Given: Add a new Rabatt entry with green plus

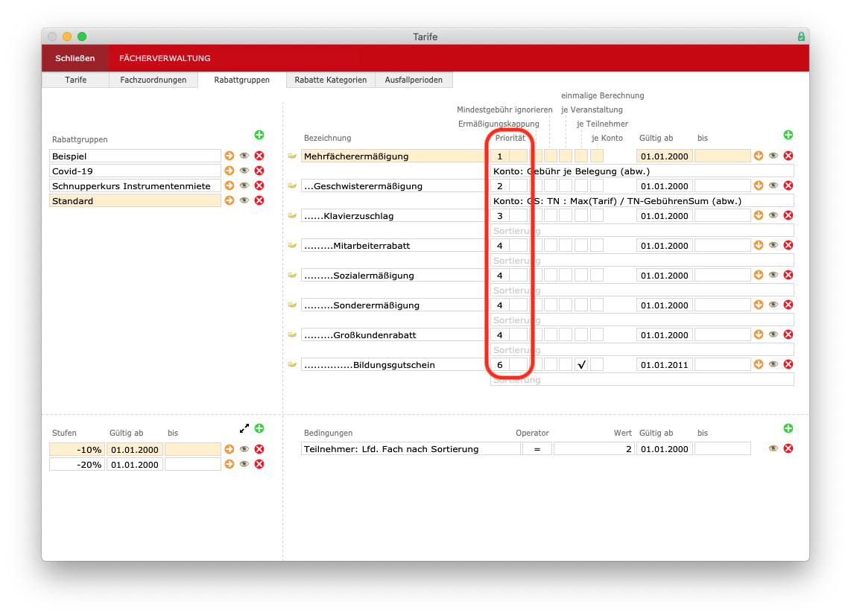Looking at the screenshot, I should tap(788, 135).
